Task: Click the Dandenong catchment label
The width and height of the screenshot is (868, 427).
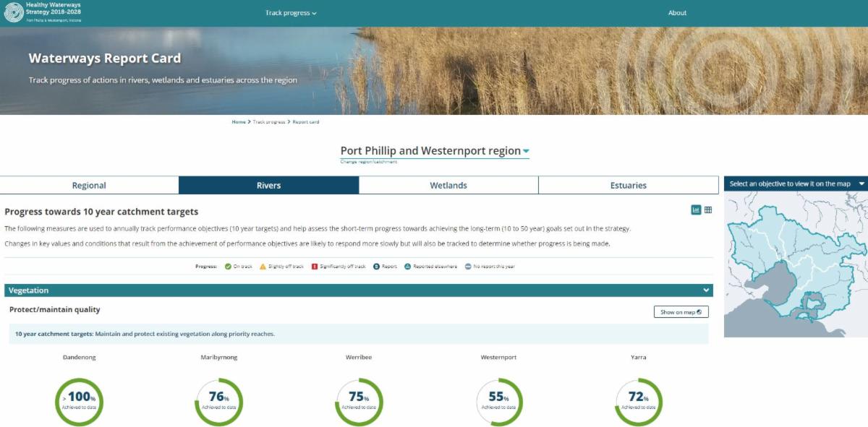Action: pos(79,358)
